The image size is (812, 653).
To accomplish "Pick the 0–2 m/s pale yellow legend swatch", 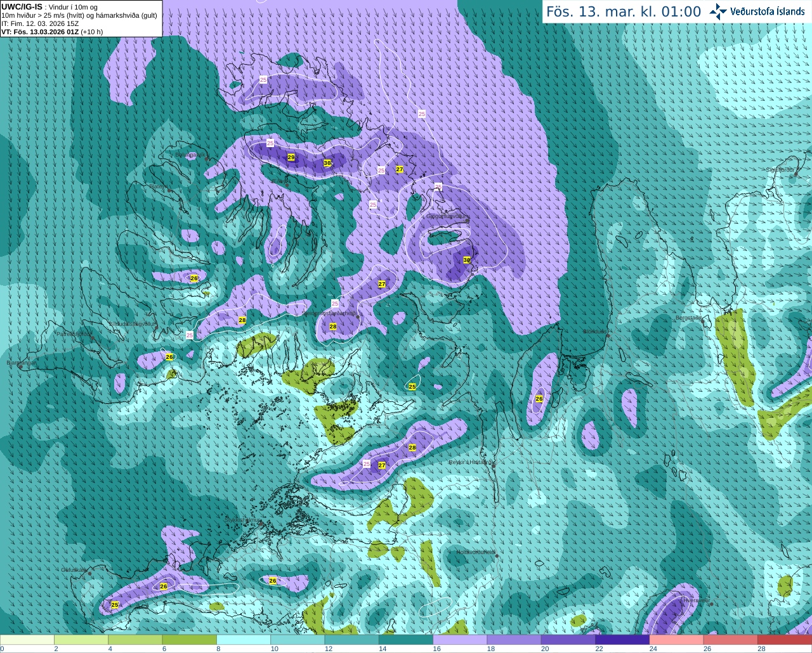I will [x=27, y=640].
